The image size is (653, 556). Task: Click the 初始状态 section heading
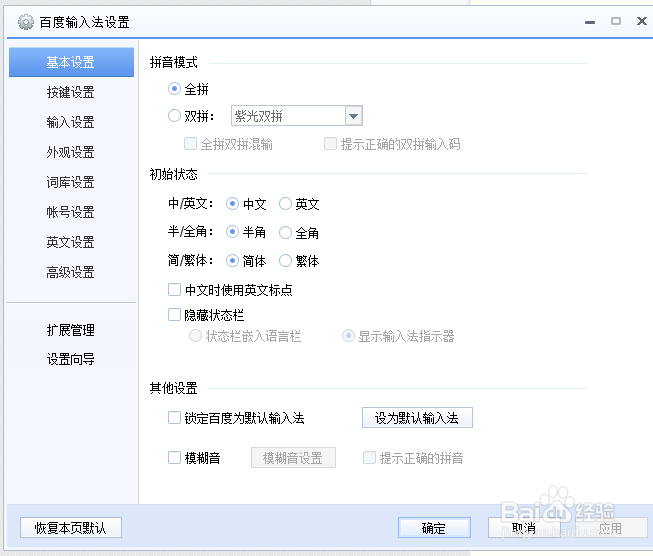tap(174, 174)
